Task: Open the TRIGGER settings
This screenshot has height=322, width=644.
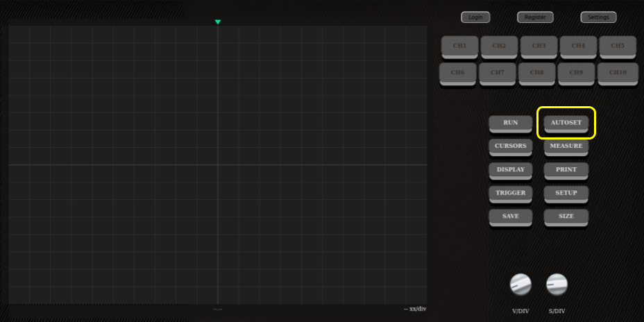Action: 511,194
